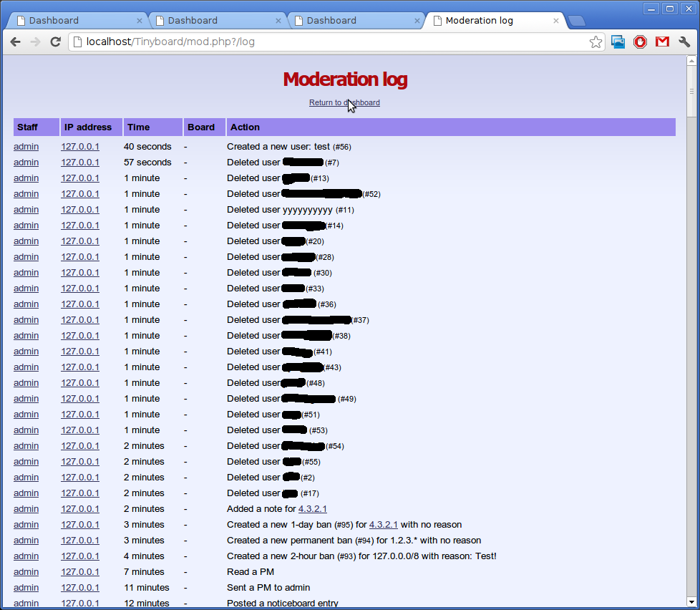Click the Return to dashboard link

344,103
